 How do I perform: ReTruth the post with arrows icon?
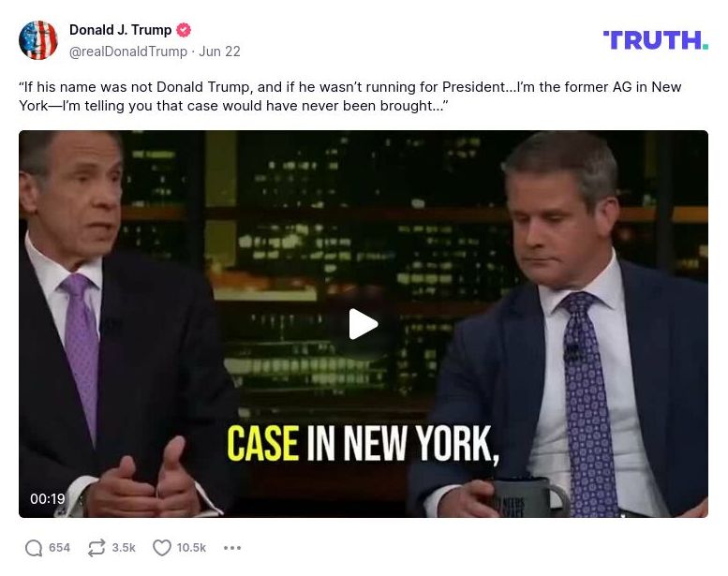coord(97,548)
